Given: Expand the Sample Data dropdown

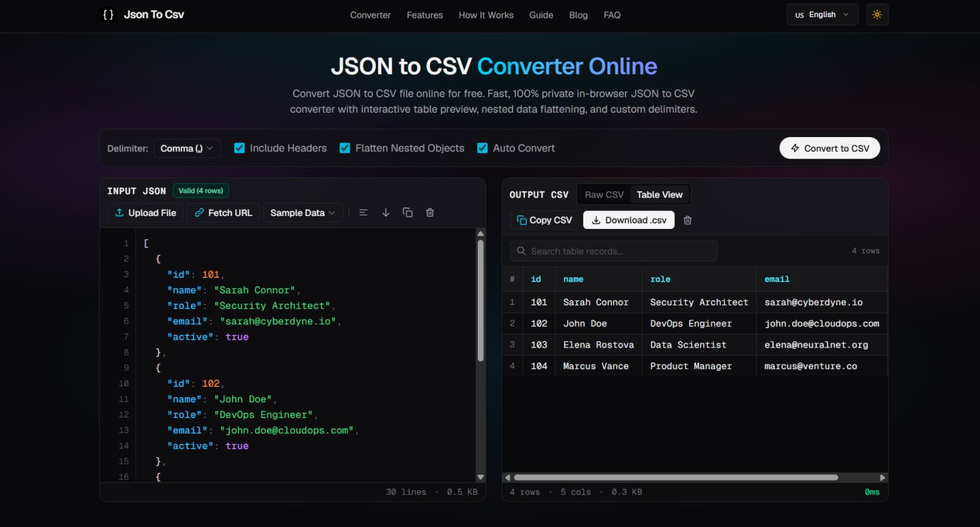Looking at the screenshot, I should [303, 212].
